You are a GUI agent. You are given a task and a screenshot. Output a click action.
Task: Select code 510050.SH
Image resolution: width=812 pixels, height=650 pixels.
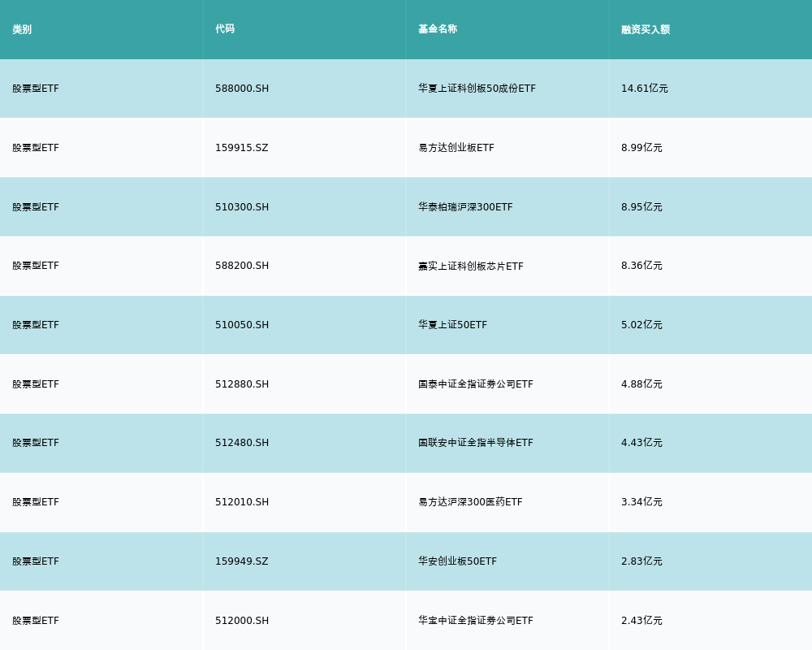click(242, 325)
